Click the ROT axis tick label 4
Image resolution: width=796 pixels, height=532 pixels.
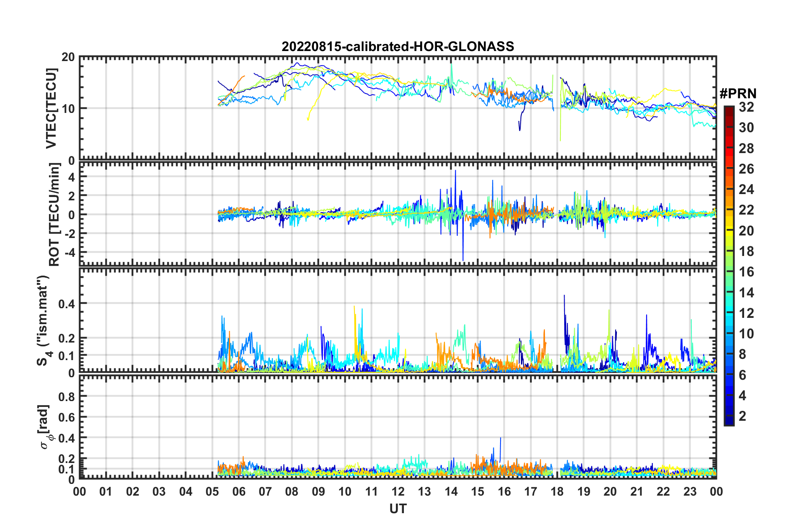click(x=72, y=177)
